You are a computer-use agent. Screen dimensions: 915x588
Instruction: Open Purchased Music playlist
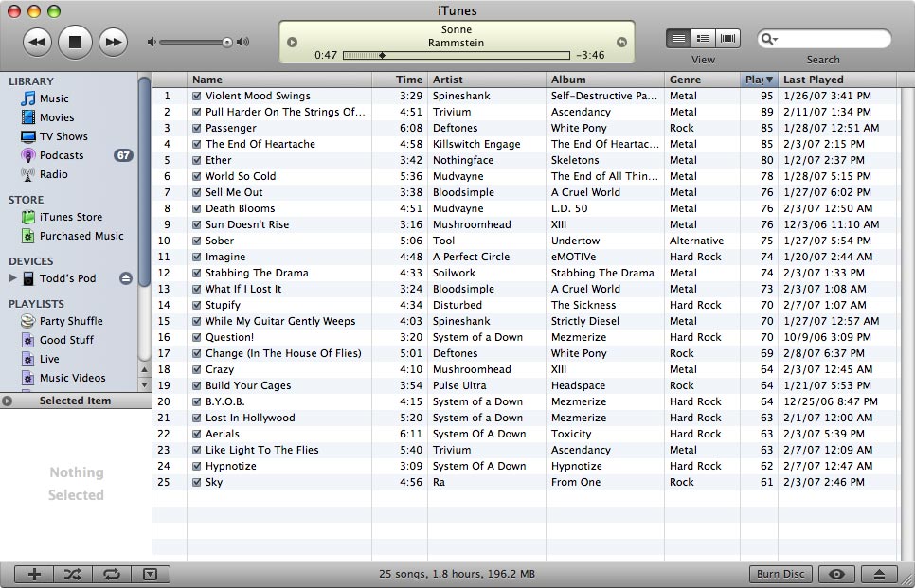[x=72, y=236]
